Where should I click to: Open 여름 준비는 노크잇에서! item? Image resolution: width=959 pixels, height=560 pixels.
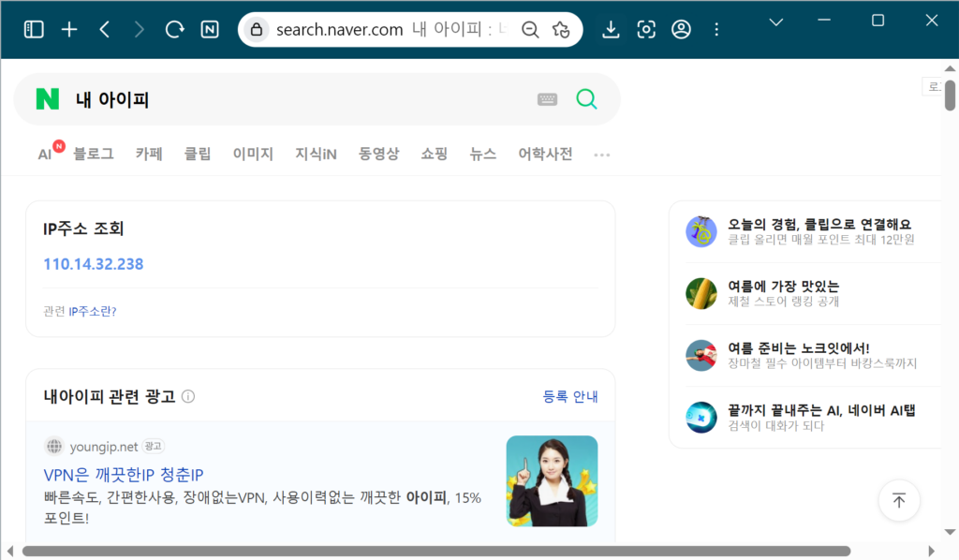[x=798, y=347]
